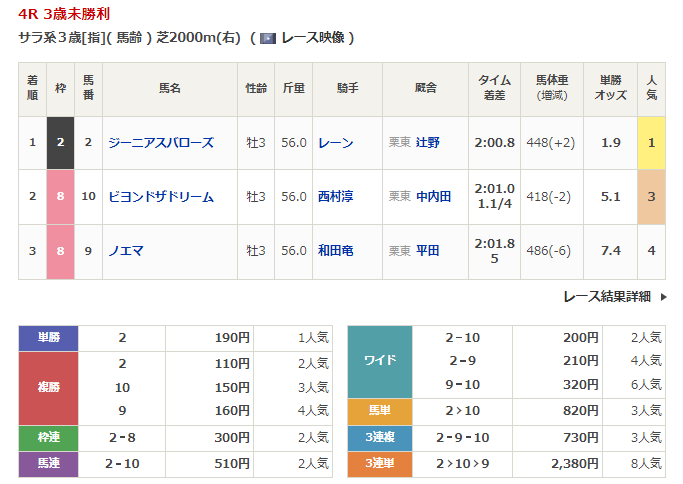Select jockey 和田竜 link
This screenshot has height=484, width=683.
point(335,251)
